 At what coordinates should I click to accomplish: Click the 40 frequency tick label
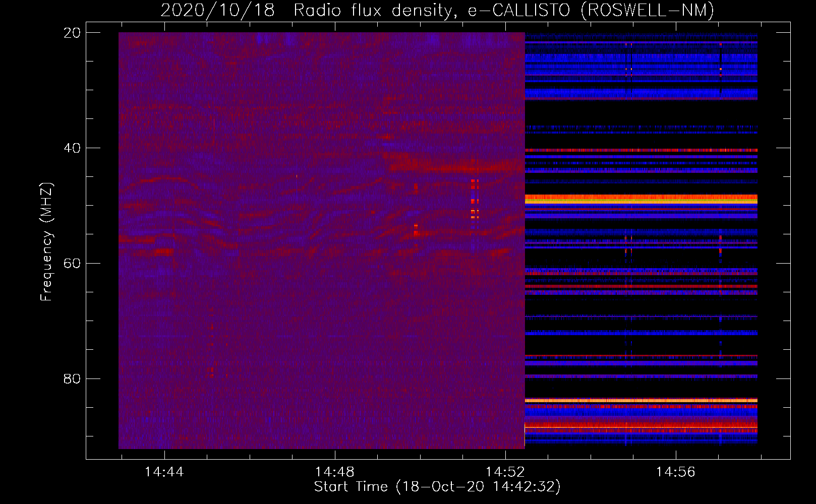[x=72, y=148]
